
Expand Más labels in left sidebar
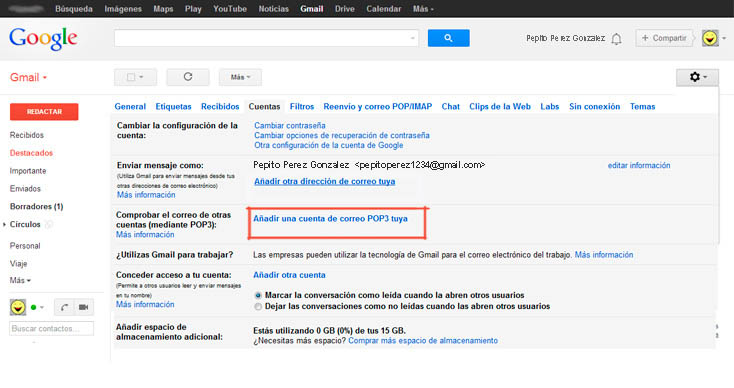click(x=20, y=280)
